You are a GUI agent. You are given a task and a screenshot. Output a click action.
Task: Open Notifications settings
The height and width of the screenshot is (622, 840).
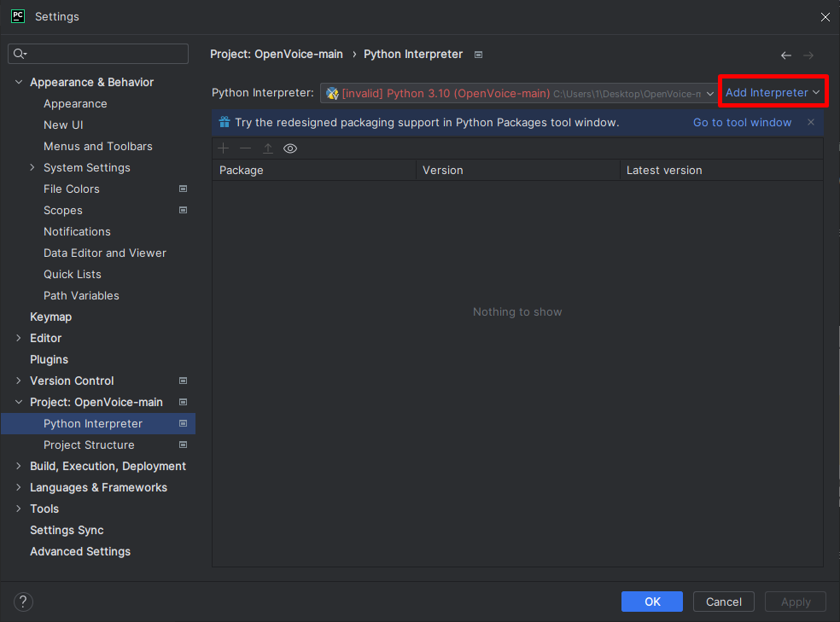(x=77, y=231)
